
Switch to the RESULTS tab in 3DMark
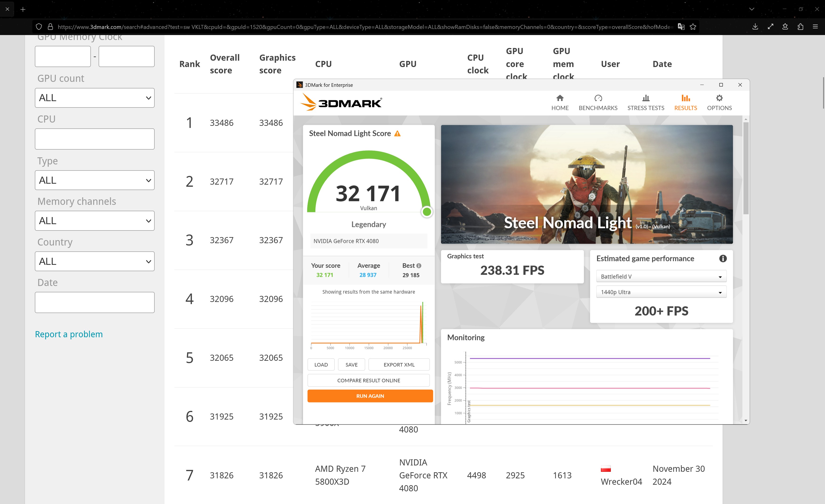[x=685, y=103]
